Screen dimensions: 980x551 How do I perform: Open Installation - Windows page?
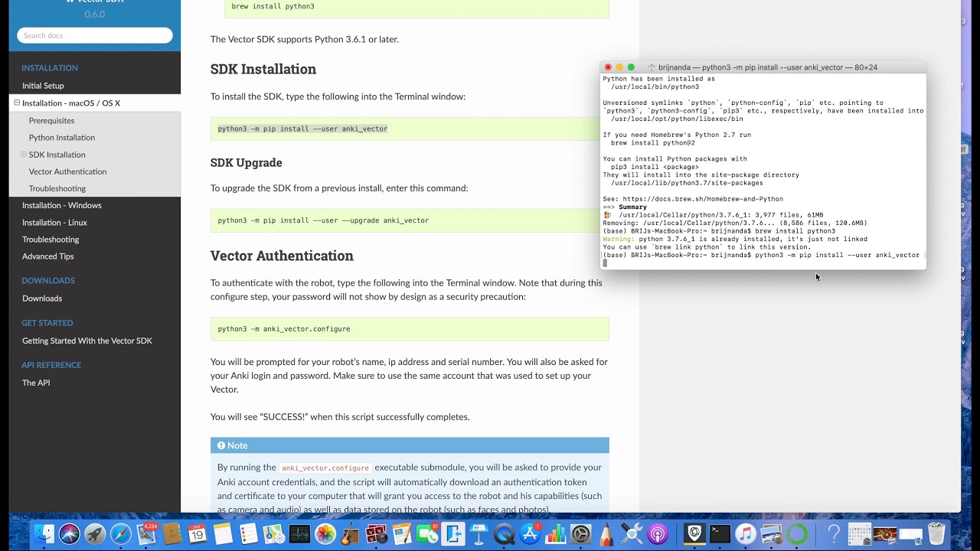tap(61, 205)
